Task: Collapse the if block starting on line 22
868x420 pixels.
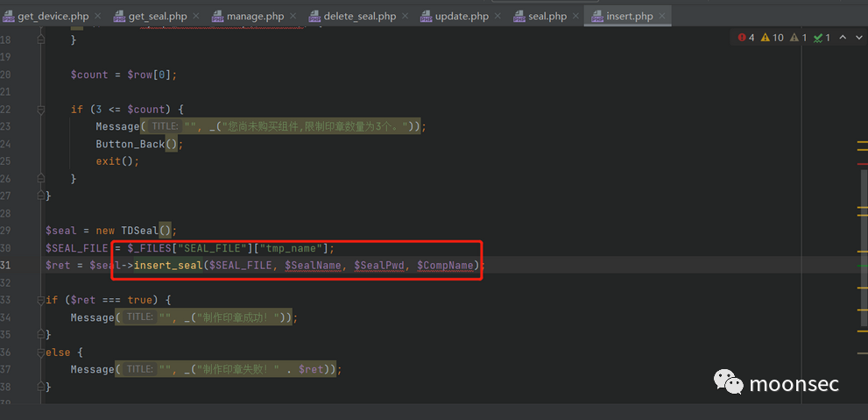Action: tap(41, 110)
